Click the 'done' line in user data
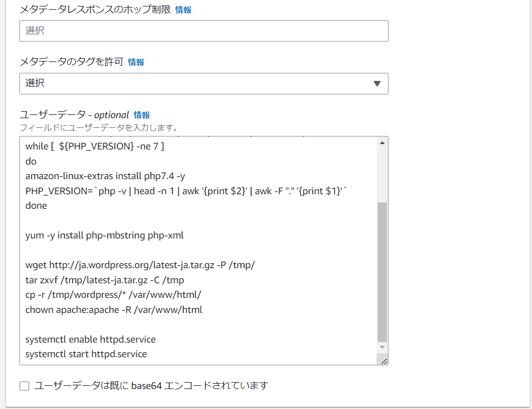 (36, 206)
